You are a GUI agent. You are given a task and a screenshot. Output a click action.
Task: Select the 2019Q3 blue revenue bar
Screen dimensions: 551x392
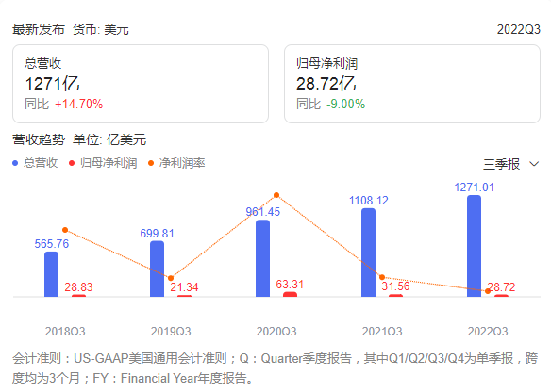157,269
